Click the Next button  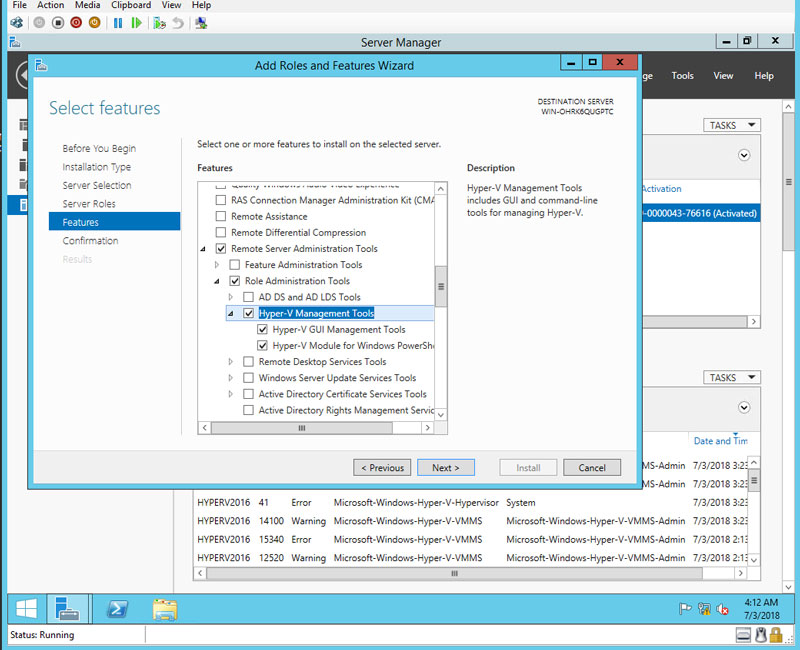[446, 467]
